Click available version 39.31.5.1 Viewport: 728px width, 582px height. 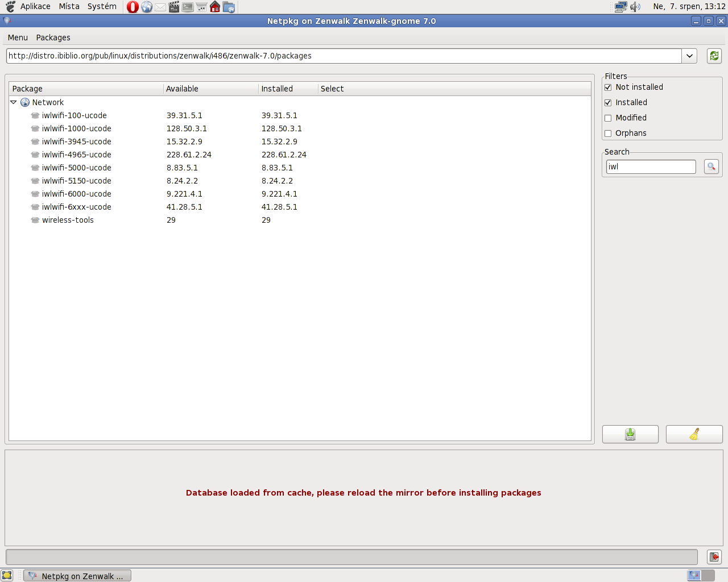point(184,115)
